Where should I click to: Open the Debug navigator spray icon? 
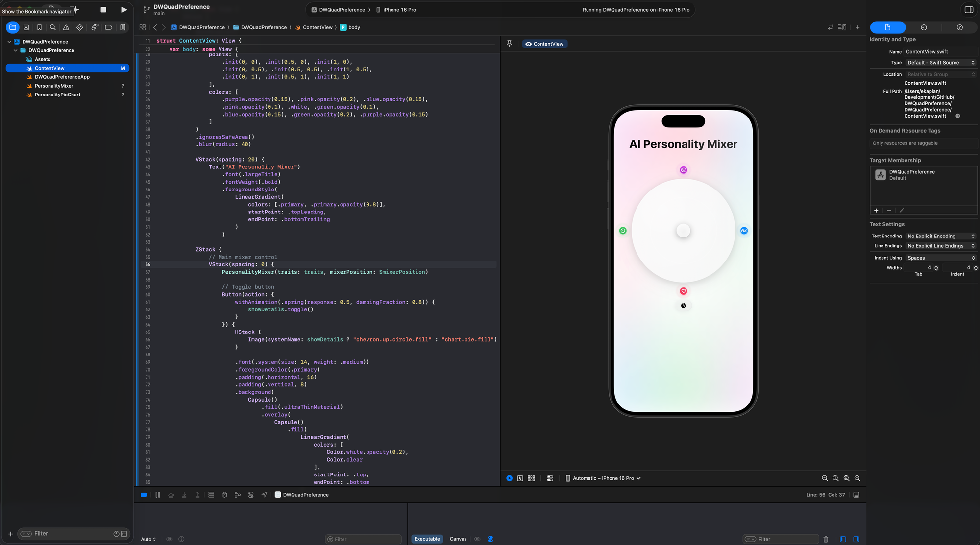(x=95, y=27)
